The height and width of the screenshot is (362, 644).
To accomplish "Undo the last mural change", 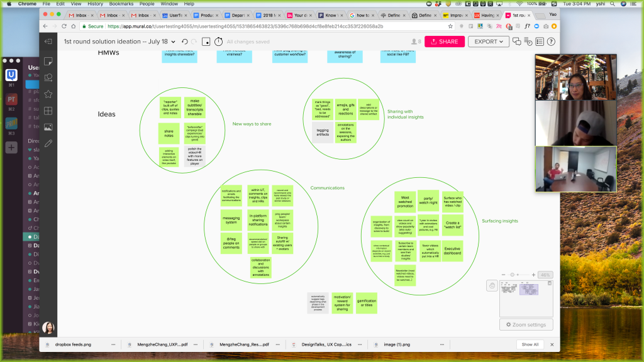I will [185, 41].
